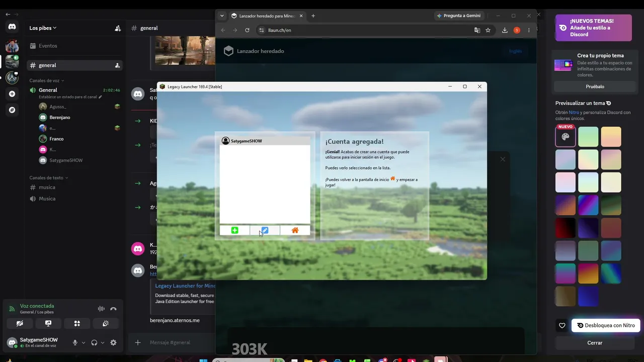Image resolution: width=644 pixels, height=362 pixels.
Task: Open Discord direct messages home
Action: [12, 27]
